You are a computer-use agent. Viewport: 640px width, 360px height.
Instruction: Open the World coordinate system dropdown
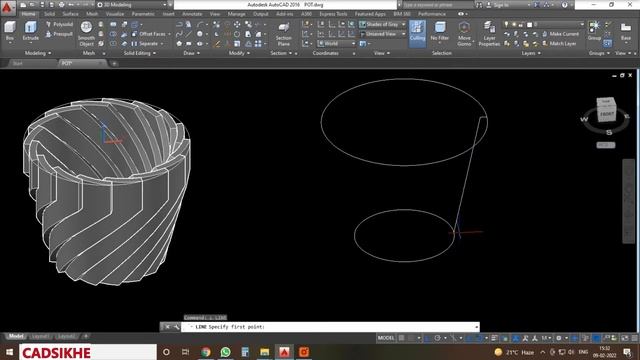pos(336,44)
